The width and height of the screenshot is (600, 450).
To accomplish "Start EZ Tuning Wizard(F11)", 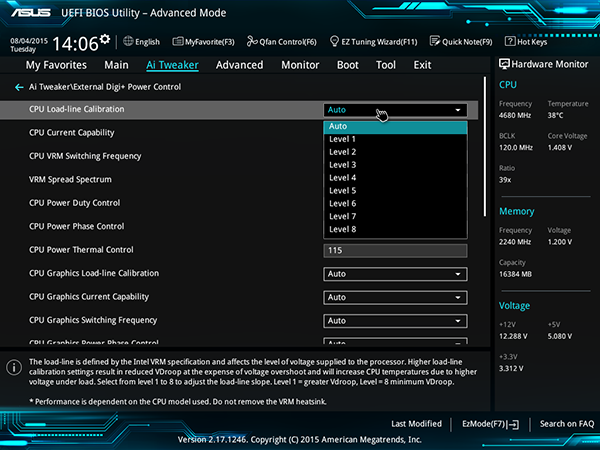I will click(x=374, y=42).
